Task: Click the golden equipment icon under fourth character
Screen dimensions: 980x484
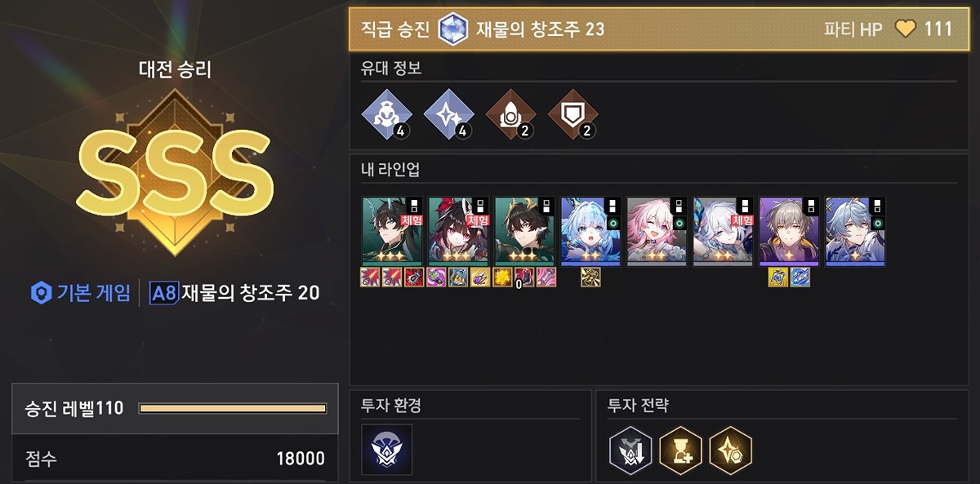Action: coord(591,278)
